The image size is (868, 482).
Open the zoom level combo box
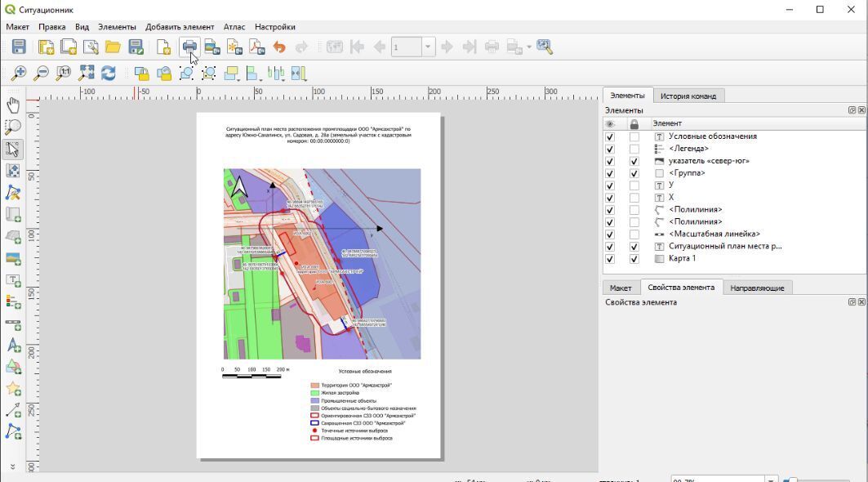click(771, 479)
